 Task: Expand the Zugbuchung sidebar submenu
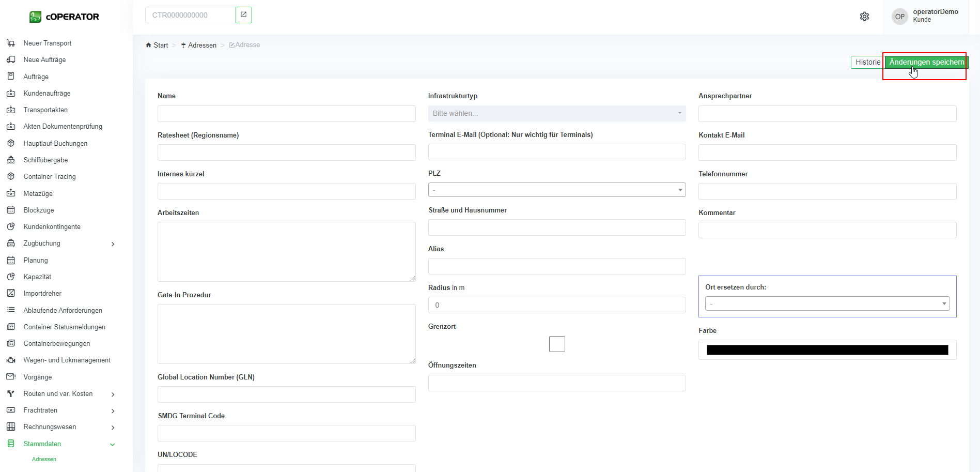pos(113,244)
